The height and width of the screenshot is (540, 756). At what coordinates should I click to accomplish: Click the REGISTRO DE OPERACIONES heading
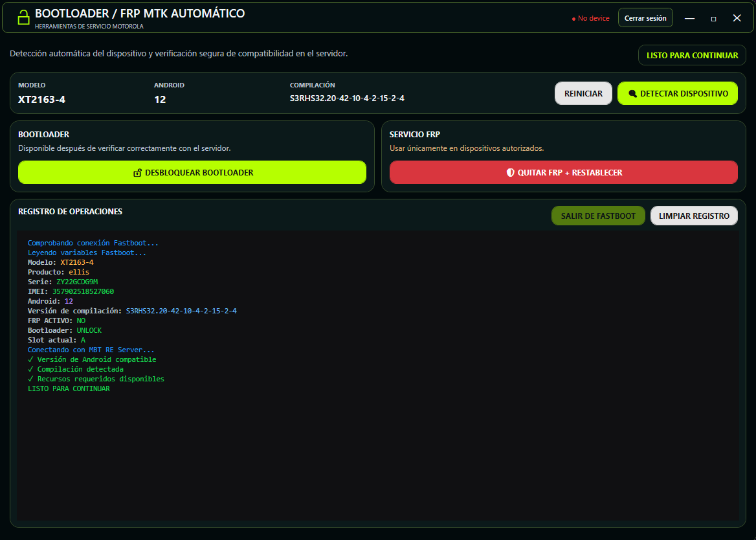(x=70, y=212)
